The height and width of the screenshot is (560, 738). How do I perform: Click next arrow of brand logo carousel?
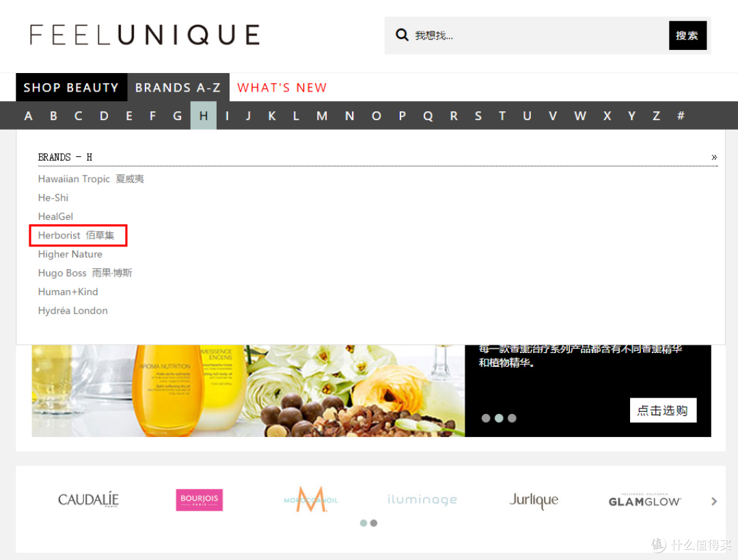(714, 501)
